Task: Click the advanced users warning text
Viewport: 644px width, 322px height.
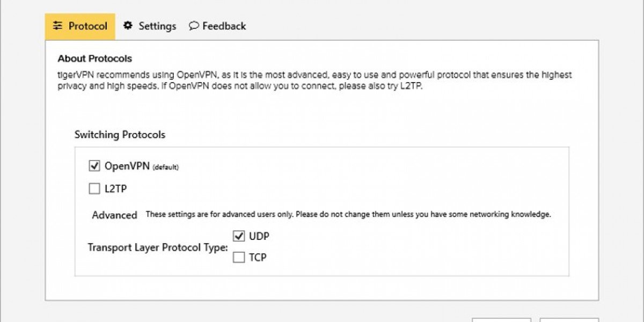Action: pos(348,215)
